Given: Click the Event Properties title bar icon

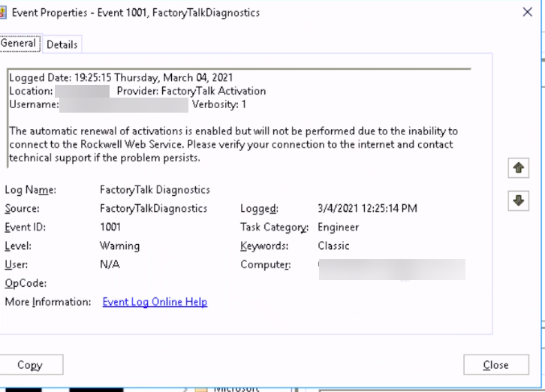Looking at the screenshot, I should (3, 12).
